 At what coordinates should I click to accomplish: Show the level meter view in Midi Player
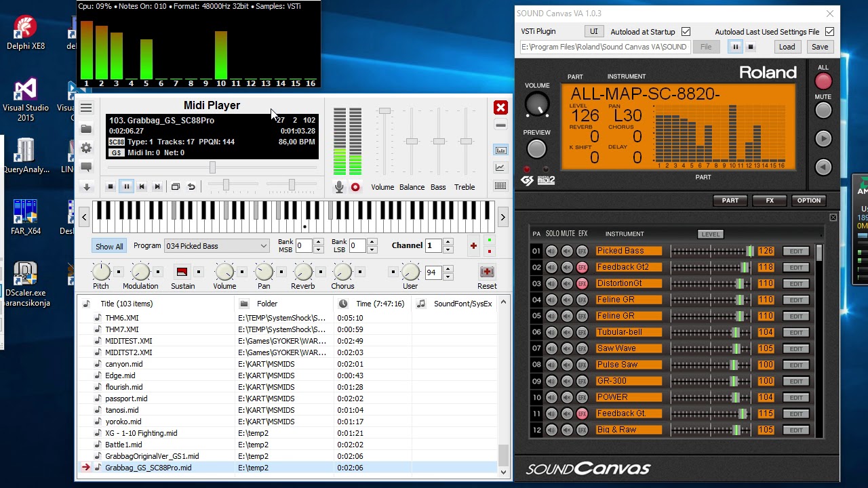(x=500, y=150)
